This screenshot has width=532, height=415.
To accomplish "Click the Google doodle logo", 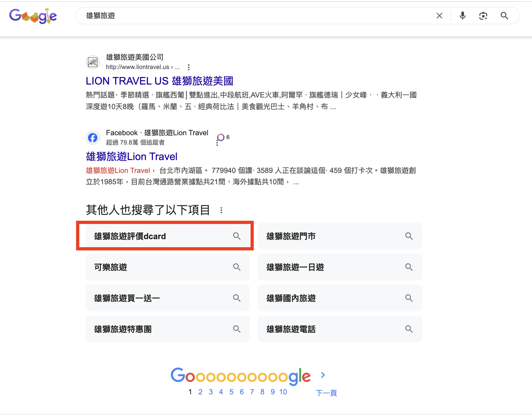I will pyautogui.click(x=33, y=16).
